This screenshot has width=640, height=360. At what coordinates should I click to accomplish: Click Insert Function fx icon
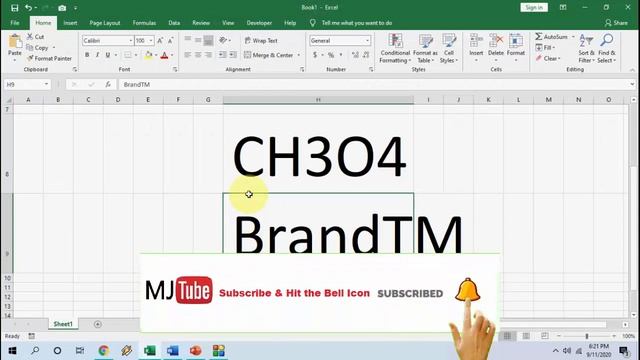pyautogui.click(x=108, y=84)
